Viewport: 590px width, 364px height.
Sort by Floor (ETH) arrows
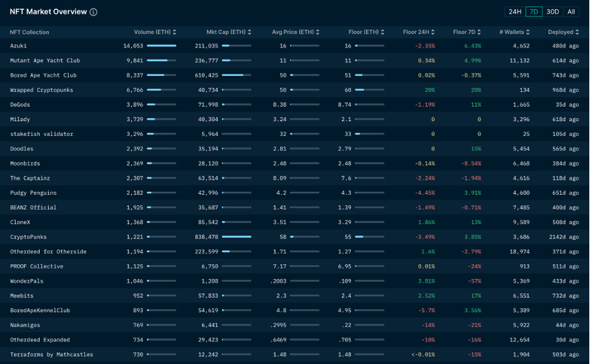tap(383, 33)
